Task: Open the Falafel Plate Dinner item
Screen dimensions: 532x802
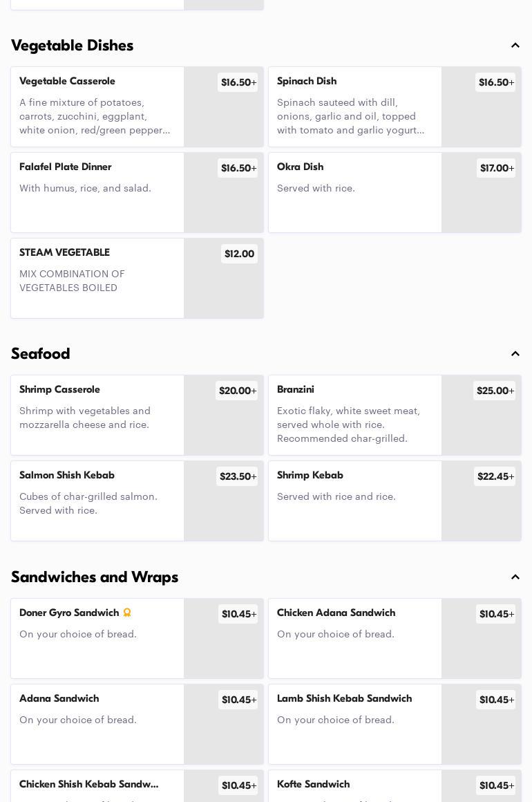Action: (97, 192)
